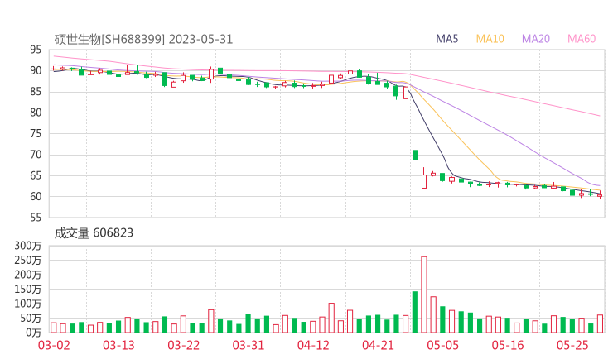Click the MA5 legend label
Image resolution: width=613 pixels, height=364 pixels.
pyautogui.click(x=446, y=39)
